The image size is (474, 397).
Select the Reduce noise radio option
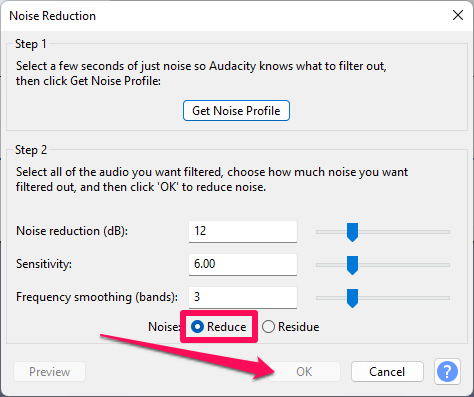pos(219,327)
